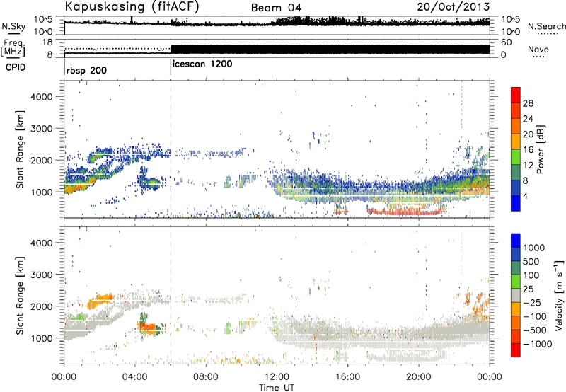This screenshot has height=392, width=566.
Task: Click the '18' frequency axis tick label
Action: pos(47,42)
